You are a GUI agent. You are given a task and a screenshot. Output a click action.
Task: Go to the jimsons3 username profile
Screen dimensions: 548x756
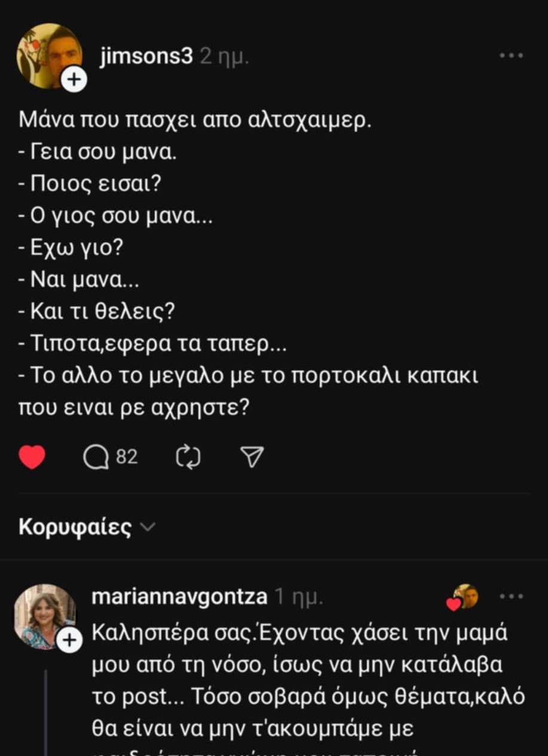[146, 57]
